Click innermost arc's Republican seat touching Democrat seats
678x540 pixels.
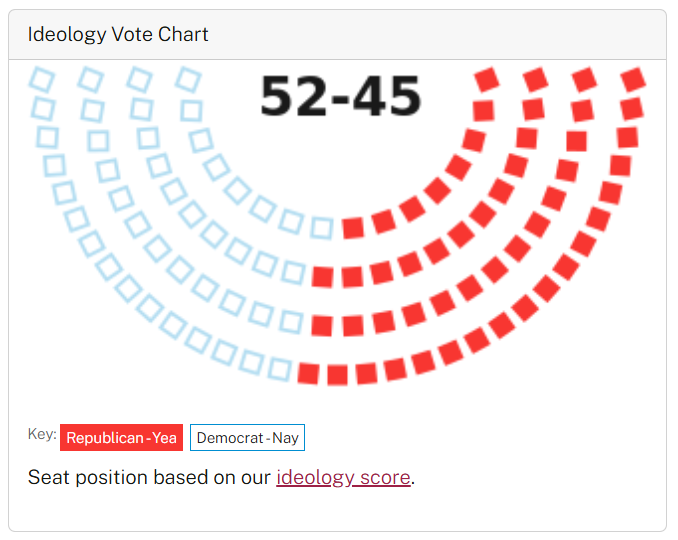click(x=353, y=228)
